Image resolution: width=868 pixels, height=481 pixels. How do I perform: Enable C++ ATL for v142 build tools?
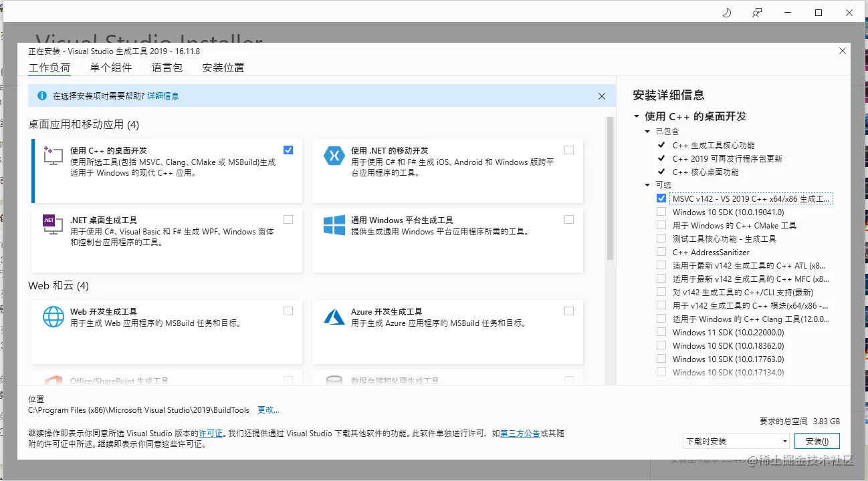pos(661,265)
